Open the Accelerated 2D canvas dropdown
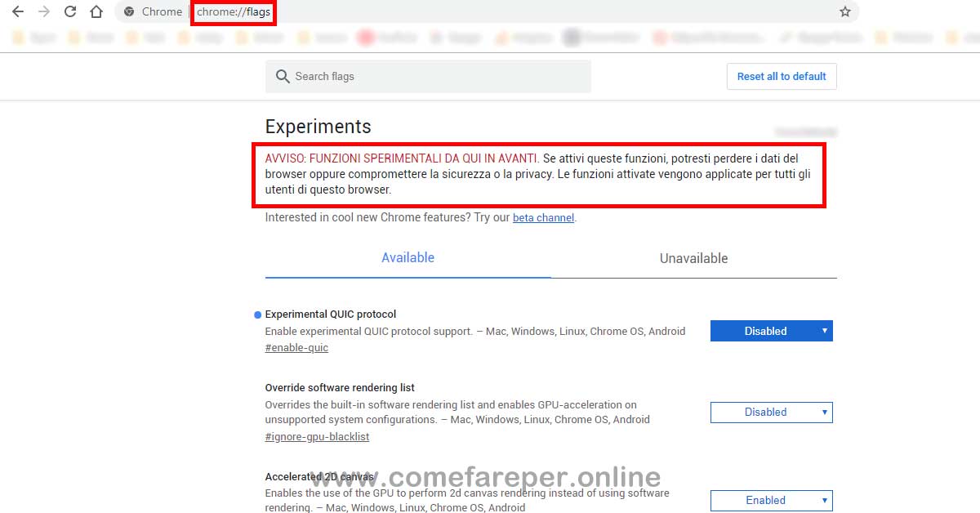The height and width of the screenshot is (513, 980). point(771,501)
